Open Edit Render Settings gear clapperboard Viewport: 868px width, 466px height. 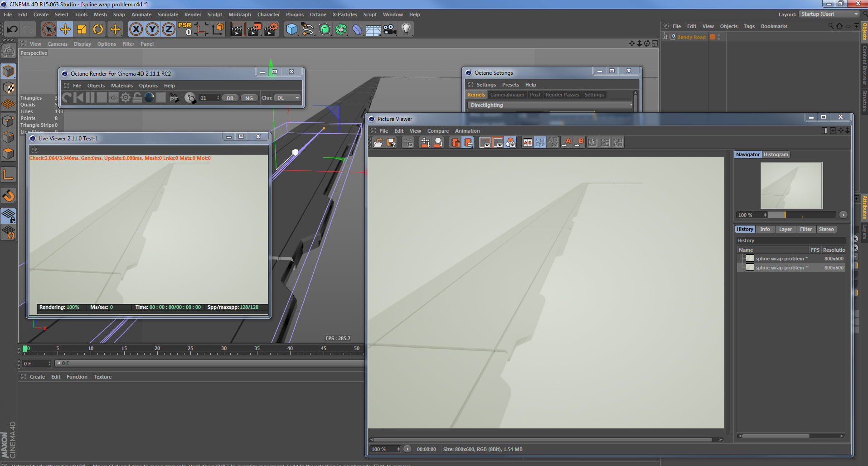click(271, 29)
